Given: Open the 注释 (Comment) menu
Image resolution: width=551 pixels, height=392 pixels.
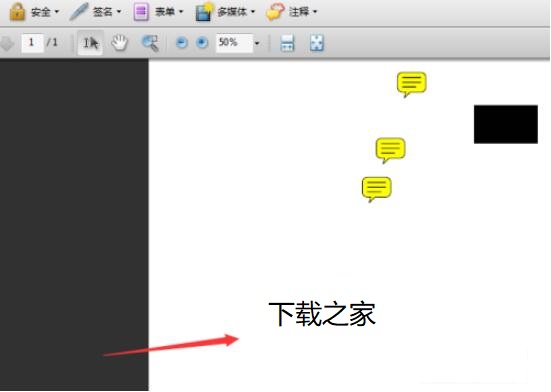Looking at the screenshot, I should click(292, 12).
